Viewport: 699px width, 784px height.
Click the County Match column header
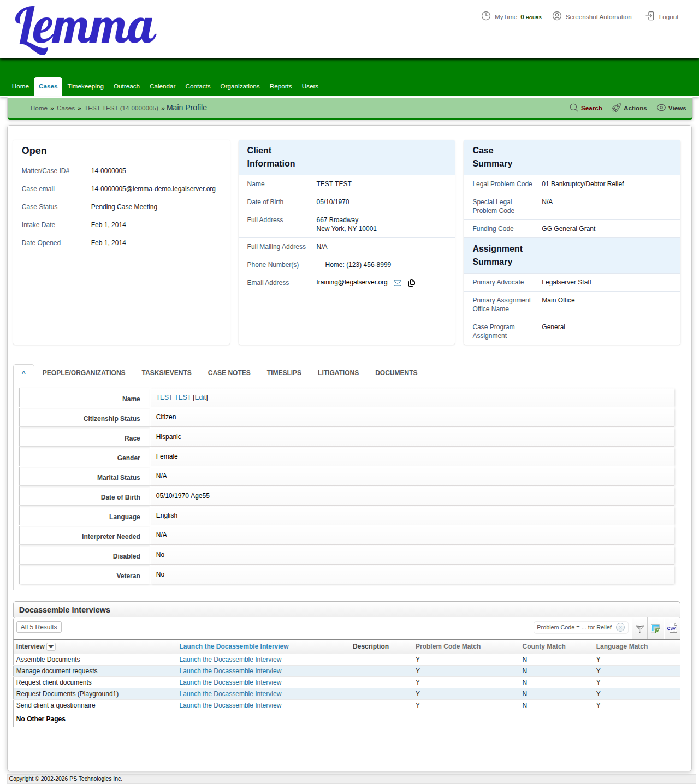click(544, 646)
